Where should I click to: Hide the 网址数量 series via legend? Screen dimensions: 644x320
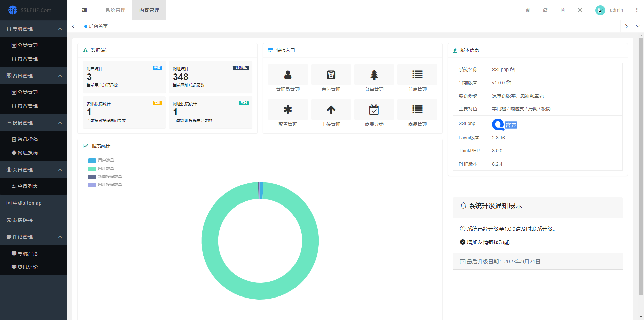click(x=101, y=169)
